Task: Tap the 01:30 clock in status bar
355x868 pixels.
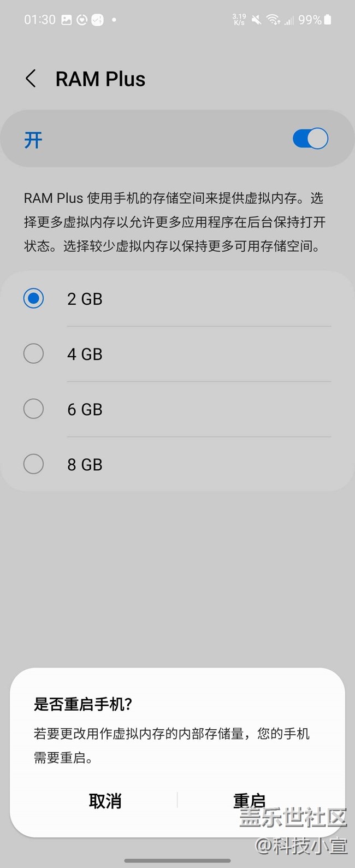Action: point(40,20)
